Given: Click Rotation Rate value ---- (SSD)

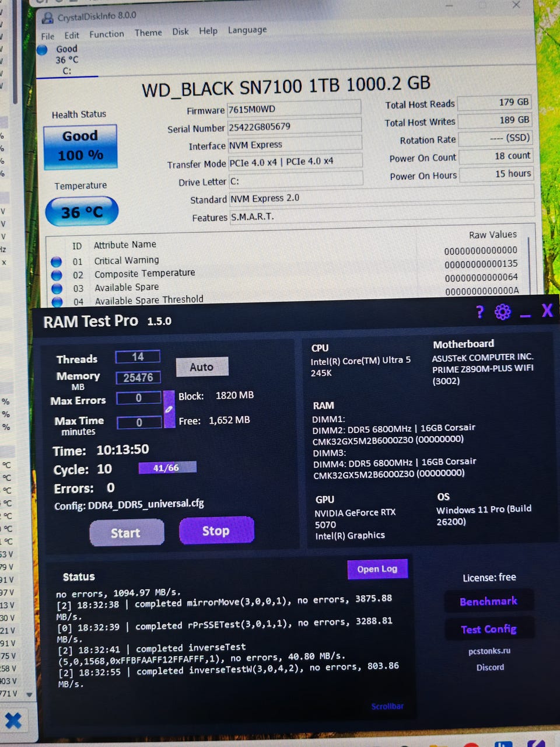Looking at the screenshot, I should [x=496, y=138].
